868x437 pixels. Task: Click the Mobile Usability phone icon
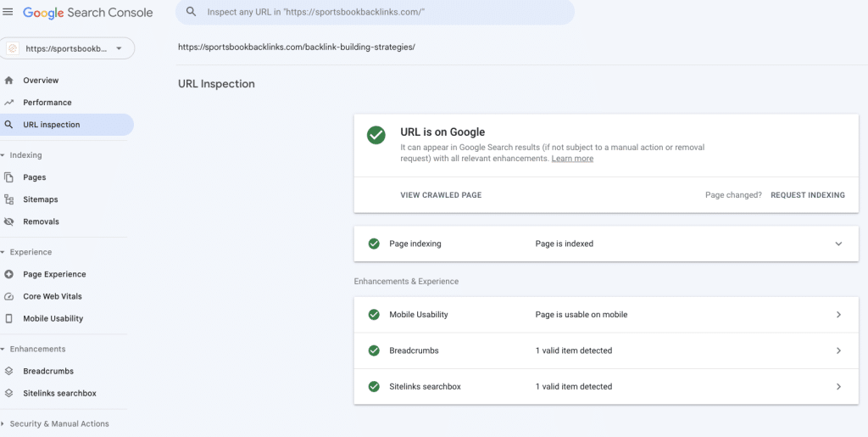click(8, 318)
